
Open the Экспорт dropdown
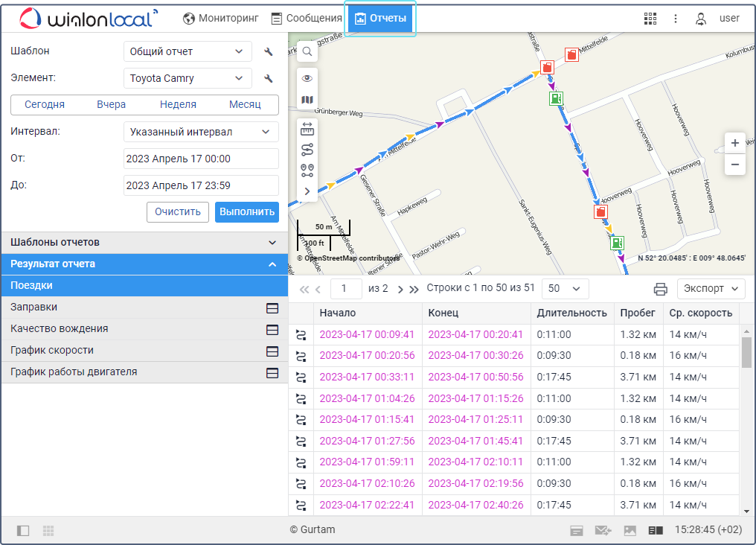coord(711,289)
